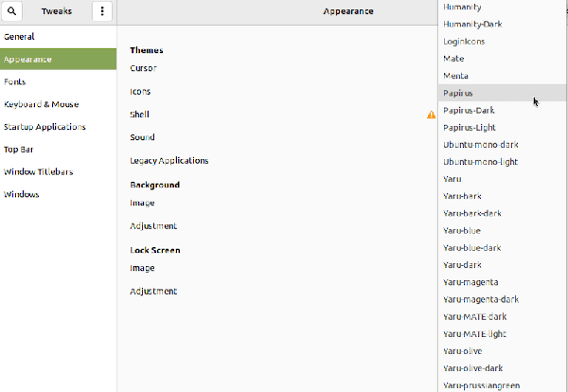Select Yaru-blue in the list
Screen dimensions: 568x392
click(x=502, y=231)
